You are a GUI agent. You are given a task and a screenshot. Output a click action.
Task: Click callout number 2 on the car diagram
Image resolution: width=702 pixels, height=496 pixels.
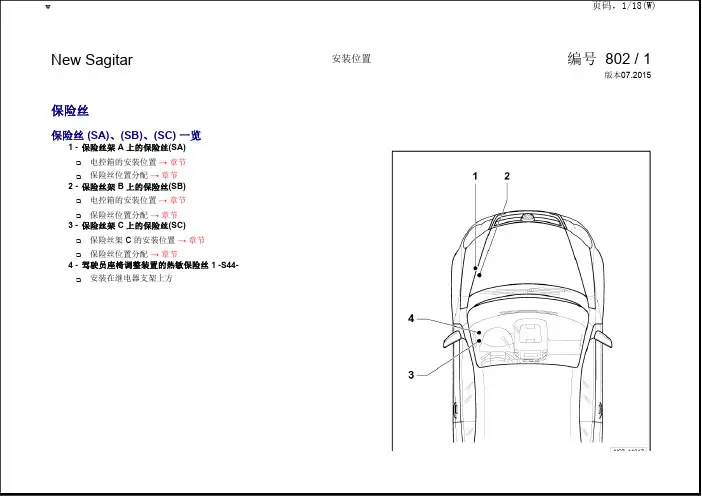[x=507, y=176]
